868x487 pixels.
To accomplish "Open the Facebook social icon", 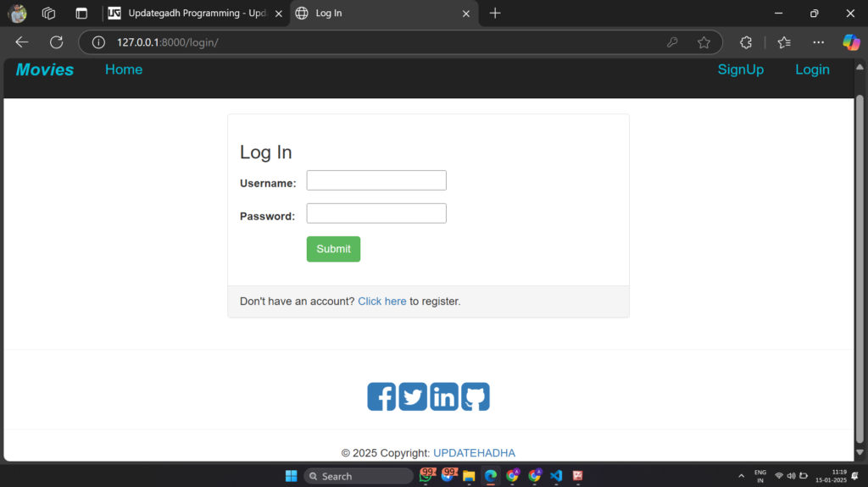I will [x=381, y=396].
